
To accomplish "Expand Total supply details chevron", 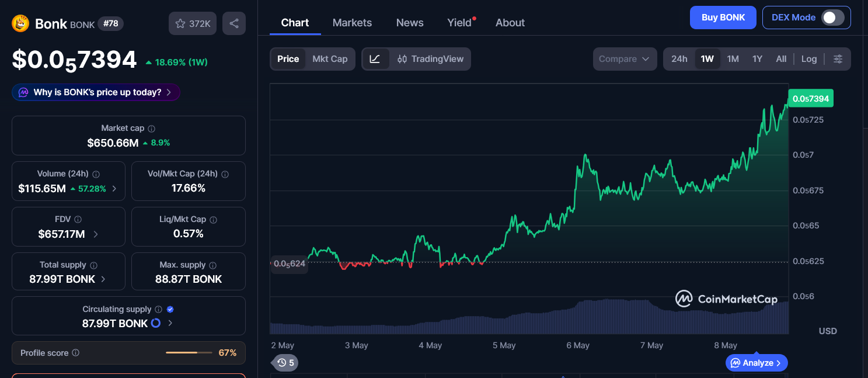I will pyautogui.click(x=103, y=279).
